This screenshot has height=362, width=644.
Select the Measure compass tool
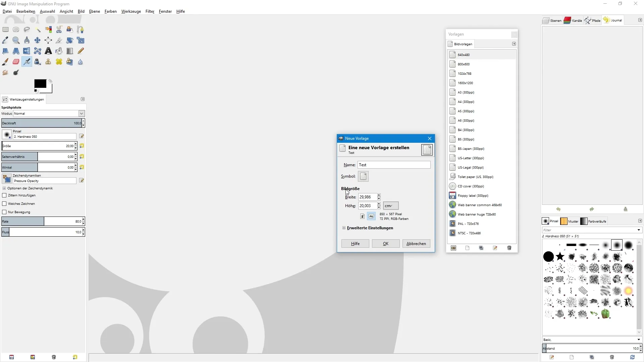[x=27, y=40]
